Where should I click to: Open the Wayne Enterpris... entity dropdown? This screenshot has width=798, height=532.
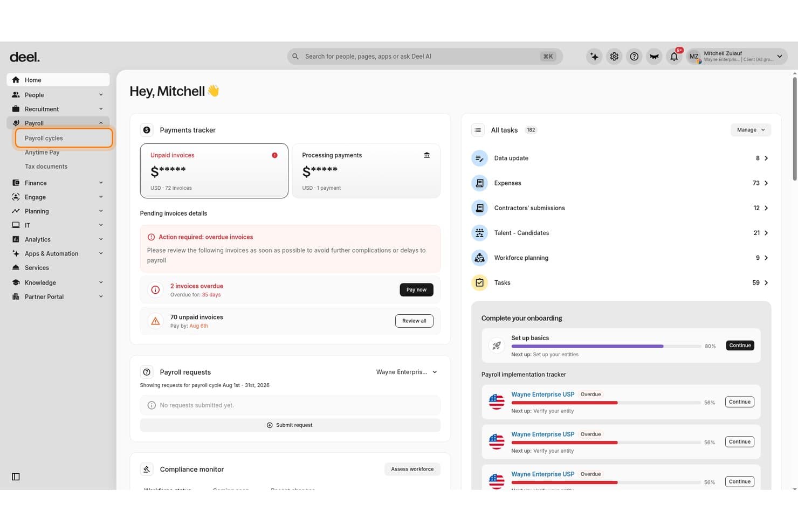pos(407,372)
